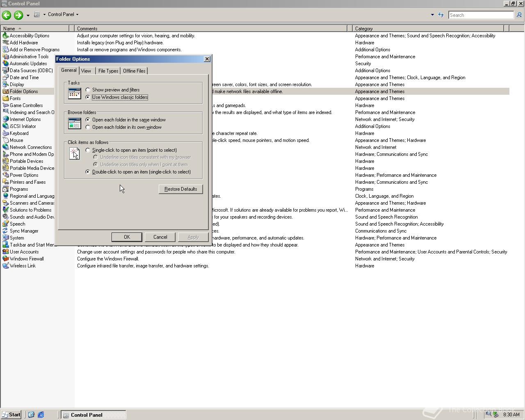Image resolution: width=525 pixels, height=420 pixels.
Task: Select Use Windows classic folders
Action: click(x=116, y=97)
